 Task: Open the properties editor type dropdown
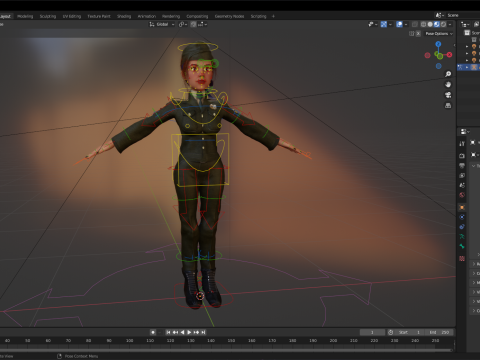[465, 132]
